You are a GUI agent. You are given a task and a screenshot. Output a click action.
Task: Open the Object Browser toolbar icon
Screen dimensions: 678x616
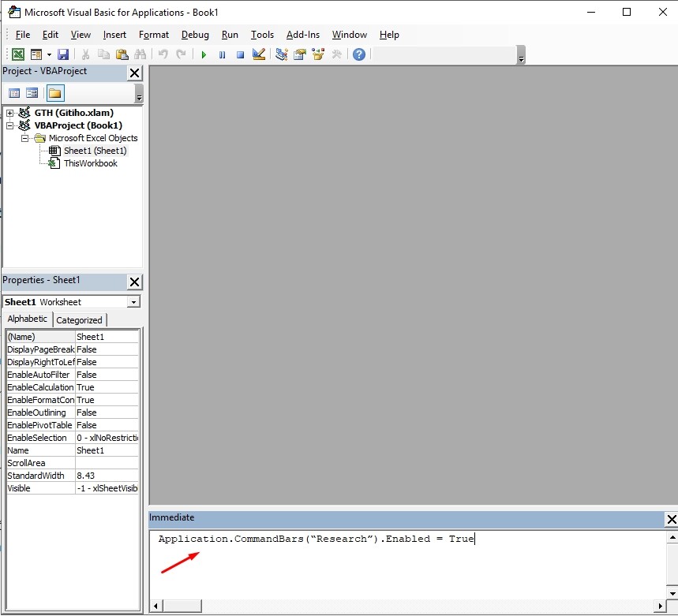317,54
